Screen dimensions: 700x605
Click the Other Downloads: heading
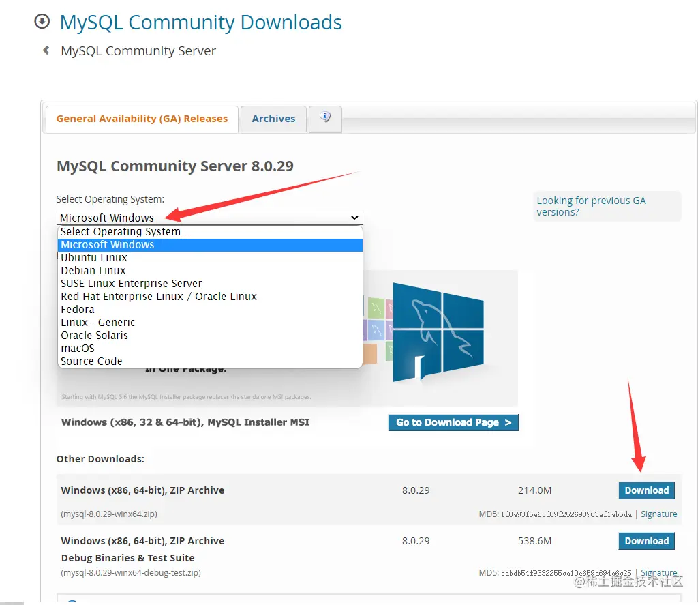pyautogui.click(x=100, y=459)
